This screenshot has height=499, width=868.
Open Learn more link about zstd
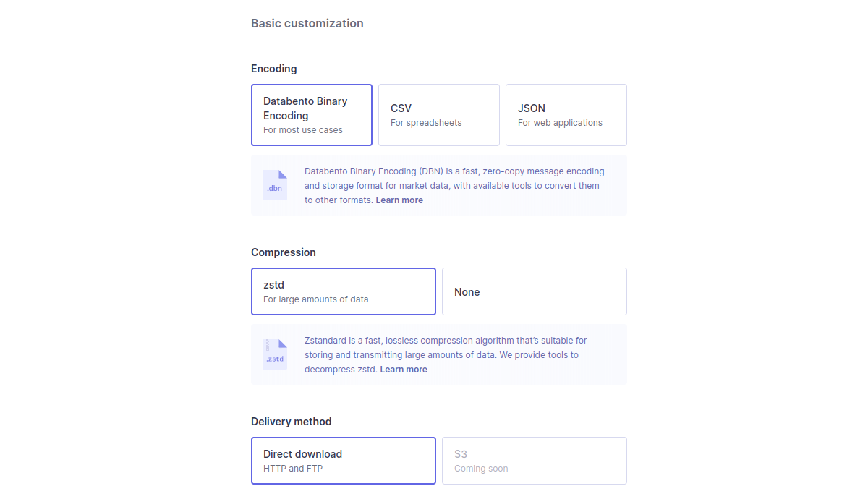[x=404, y=370]
